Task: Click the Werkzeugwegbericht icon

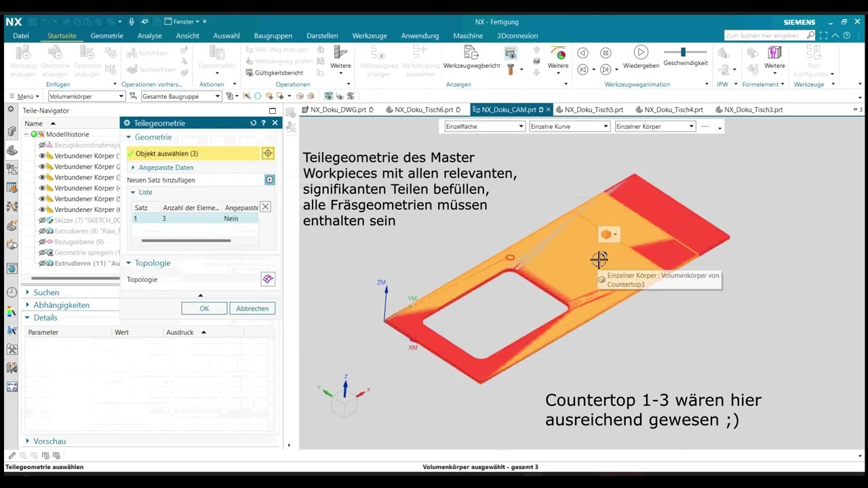Action: pyautogui.click(x=471, y=52)
